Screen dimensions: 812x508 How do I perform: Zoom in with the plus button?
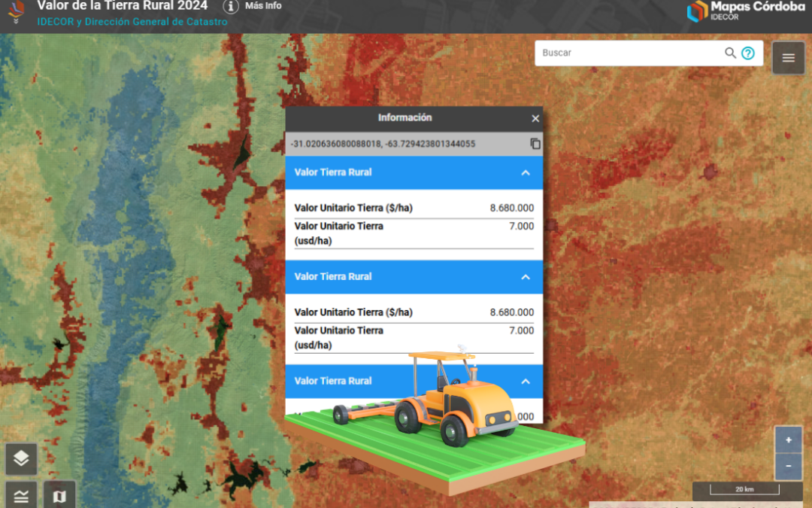pyautogui.click(x=788, y=440)
